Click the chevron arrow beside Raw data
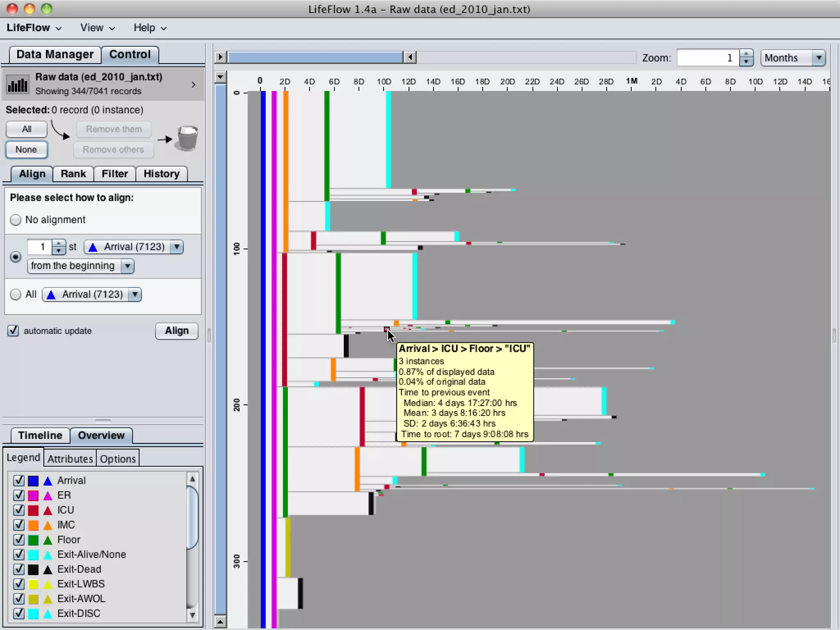 [194, 84]
